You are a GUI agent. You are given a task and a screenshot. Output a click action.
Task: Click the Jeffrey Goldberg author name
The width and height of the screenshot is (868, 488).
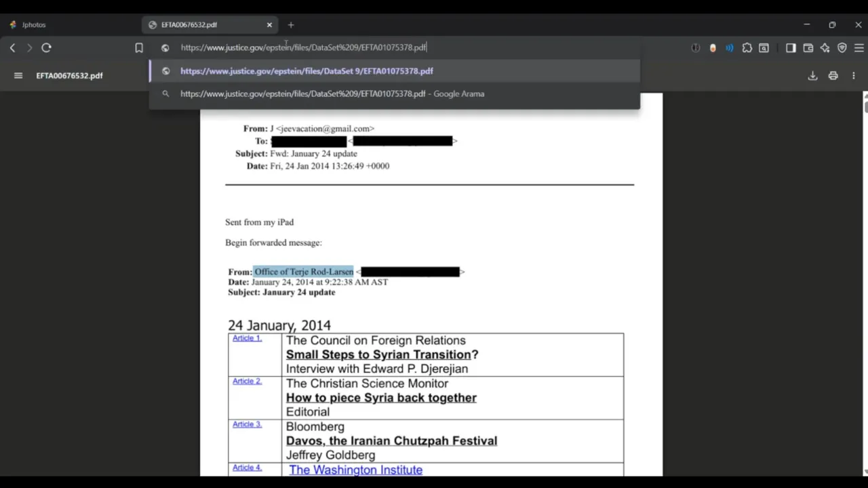click(x=330, y=455)
